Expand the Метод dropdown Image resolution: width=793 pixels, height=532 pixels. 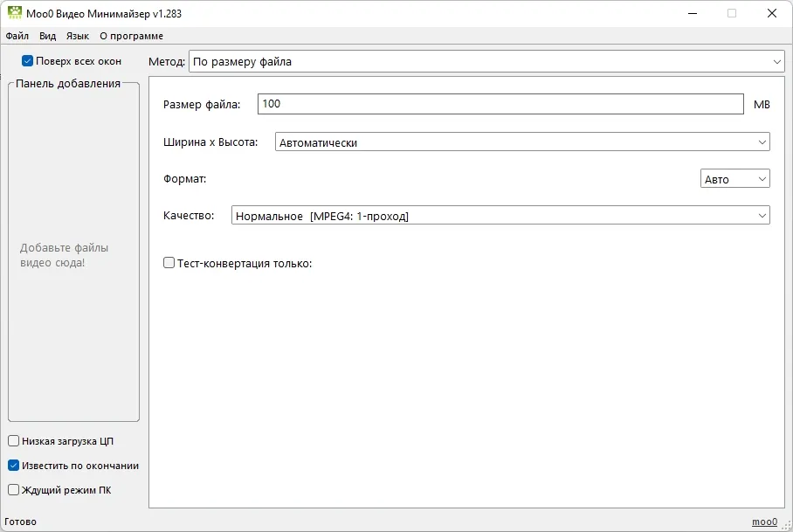(486, 62)
